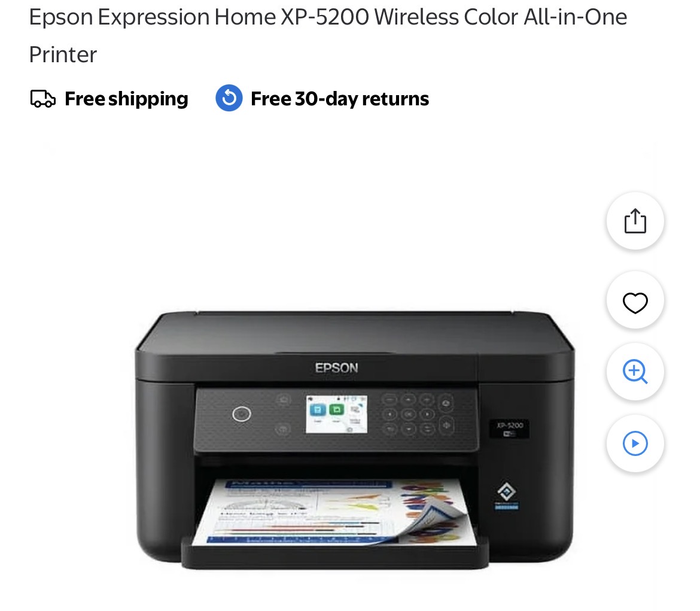
Task: Select the Free 30-day returns label
Action: (340, 99)
